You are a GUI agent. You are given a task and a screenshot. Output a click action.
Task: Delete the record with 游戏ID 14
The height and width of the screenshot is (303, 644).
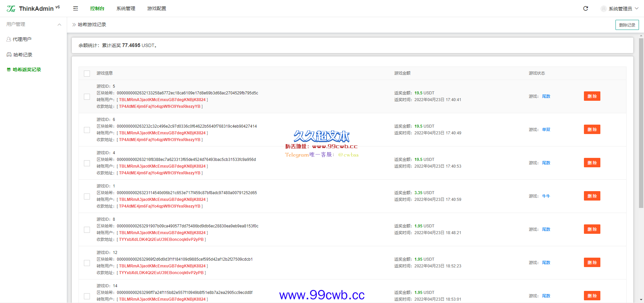592,296
